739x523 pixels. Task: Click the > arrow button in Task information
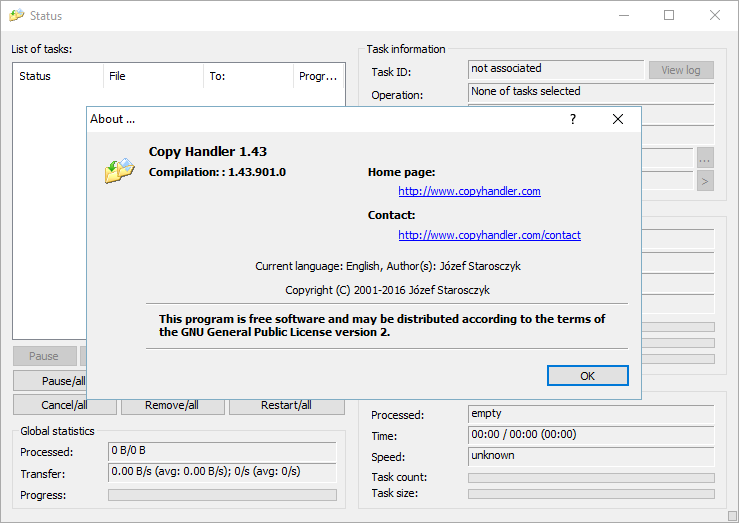click(x=705, y=181)
